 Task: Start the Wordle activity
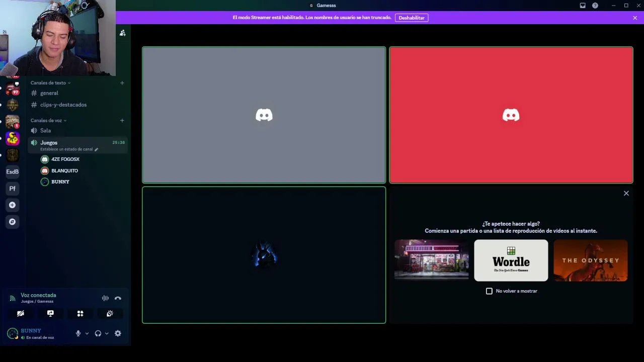[x=511, y=260]
